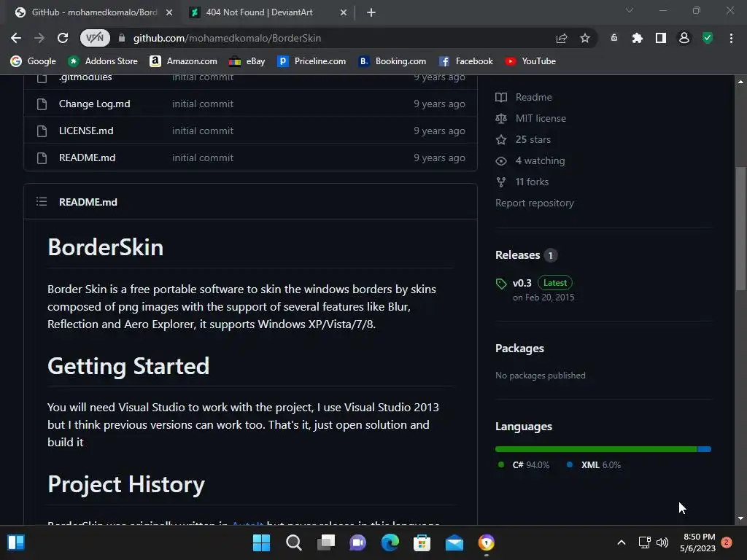Click the blue XML segment of language bar
This screenshot has height=560, width=747.
pos(705,449)
